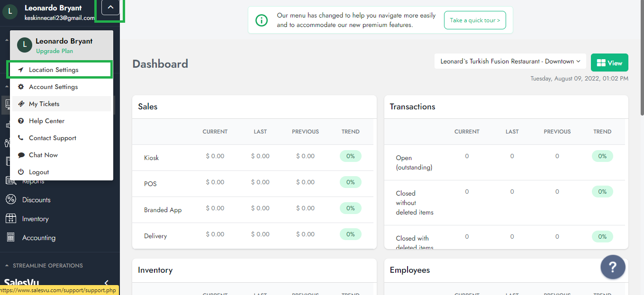
Task: Choose Contact Support in the menu
Action: click(x=52, y=138)
